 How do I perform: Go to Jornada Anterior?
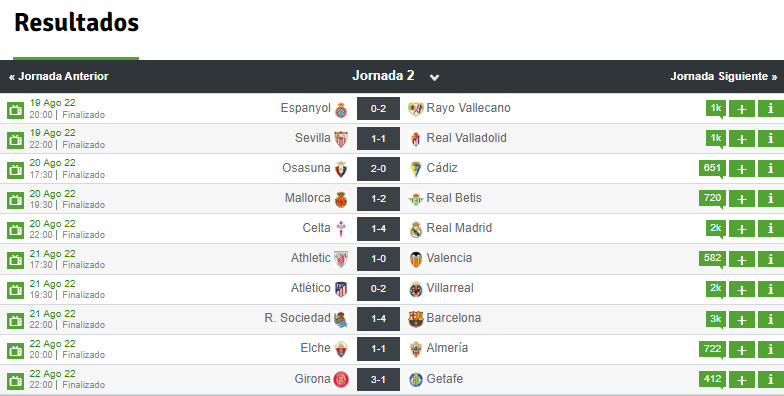pyautogui.click(x=59, y=76)
